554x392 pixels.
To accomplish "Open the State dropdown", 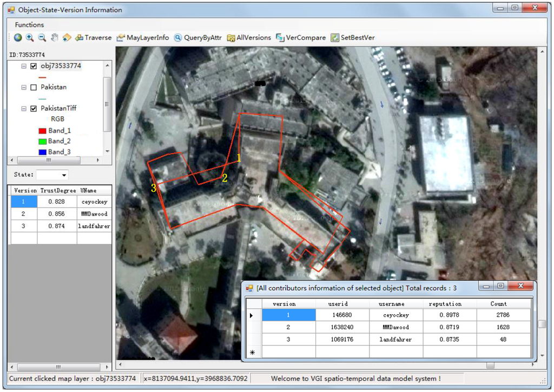I will (x=64, y=175).
